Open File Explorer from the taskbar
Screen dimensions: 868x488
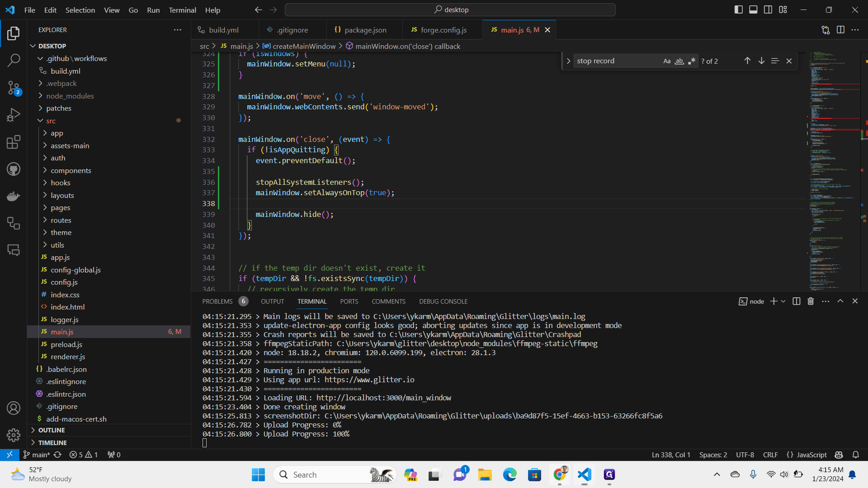485,474
